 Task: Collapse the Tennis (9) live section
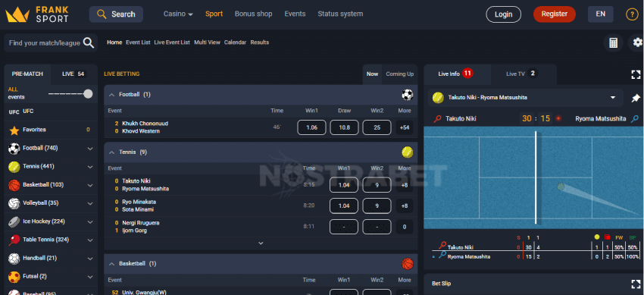pos(111,152)
